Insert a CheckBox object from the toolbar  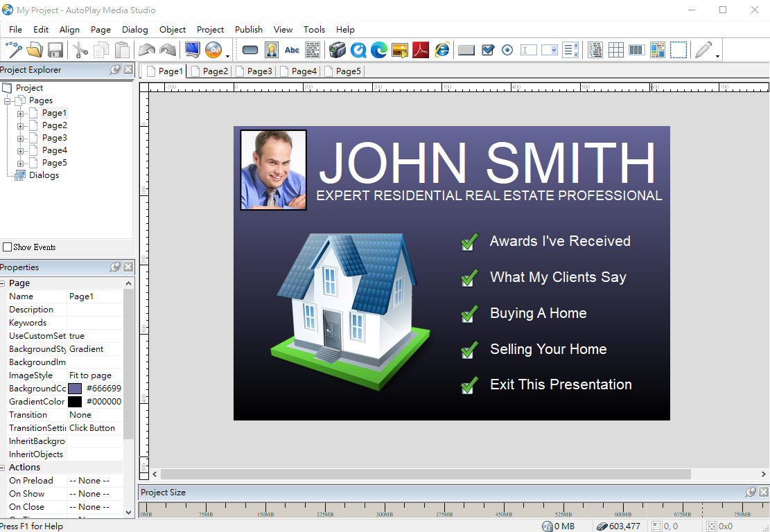[488, 50]
